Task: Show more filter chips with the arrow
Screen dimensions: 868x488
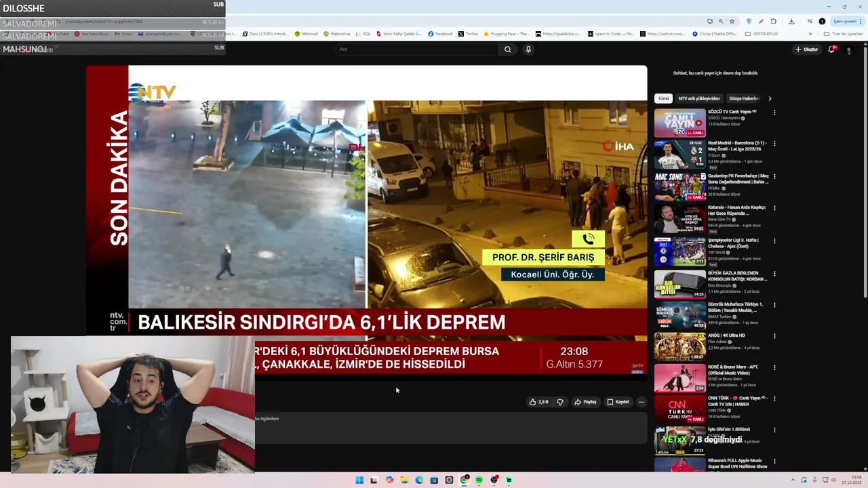Action: click(x=770, y=98)
